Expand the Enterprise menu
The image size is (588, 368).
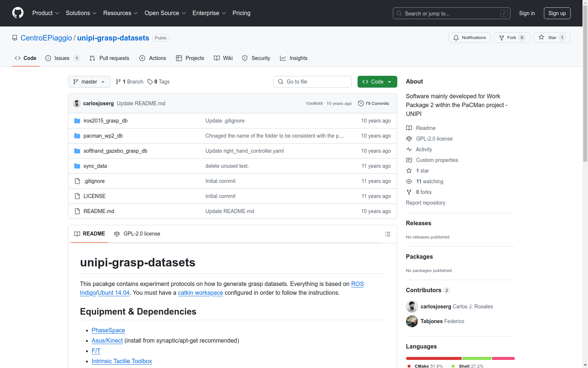(x=209, y=13)
